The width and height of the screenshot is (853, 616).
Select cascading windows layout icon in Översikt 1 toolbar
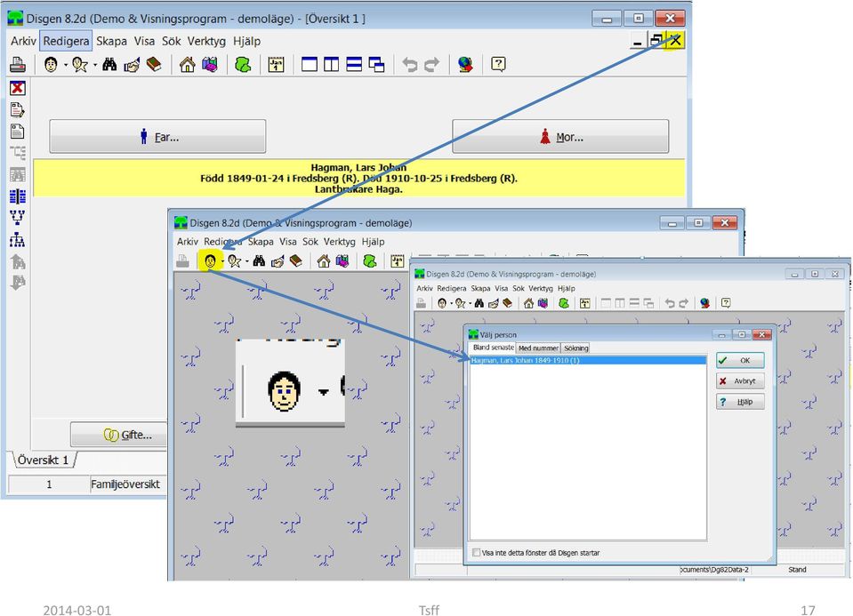tap(376, 65)
